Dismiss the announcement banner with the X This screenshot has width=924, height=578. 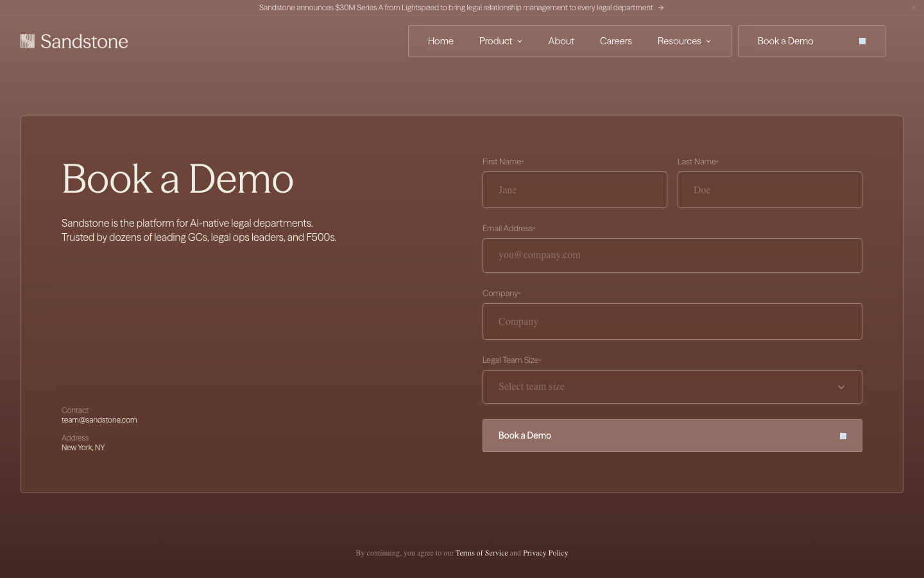pyautogui.click(x=914, y=8)
